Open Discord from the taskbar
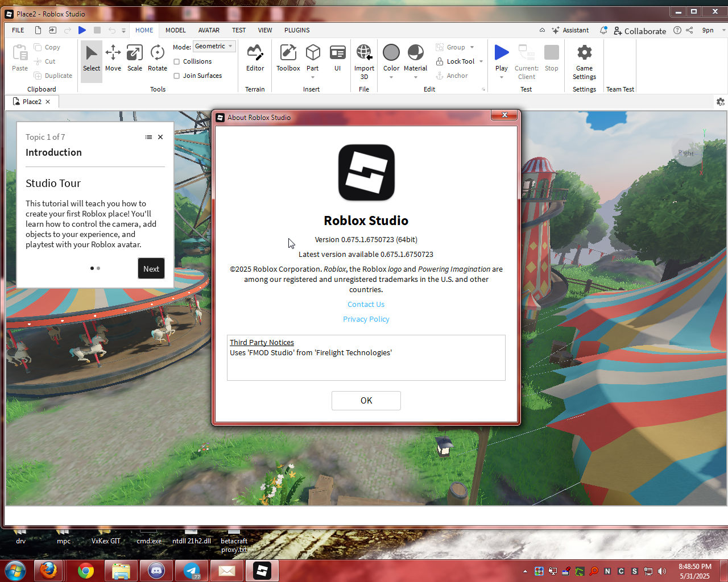This screenshot has height=582, width=728. coord(156,571)
